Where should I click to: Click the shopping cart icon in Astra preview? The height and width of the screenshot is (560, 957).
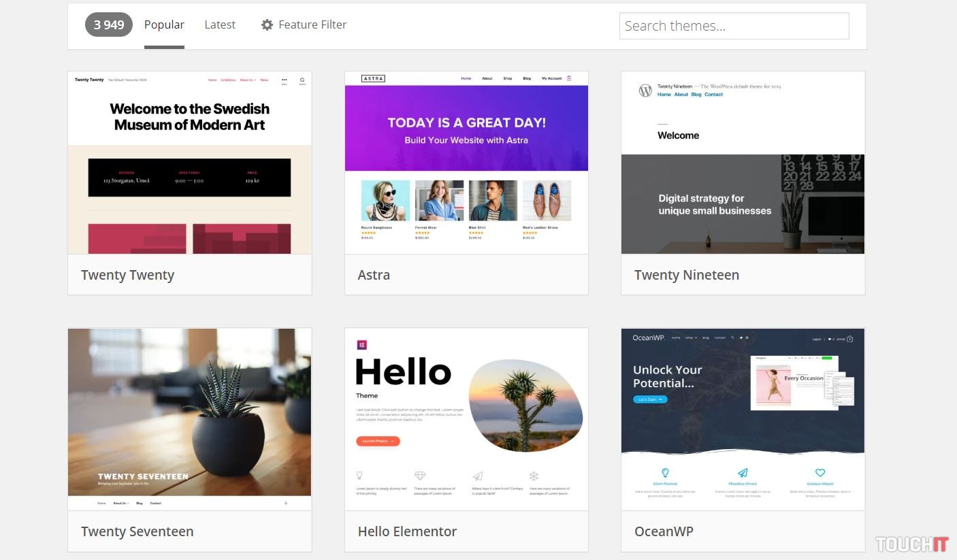click(569, 78)
